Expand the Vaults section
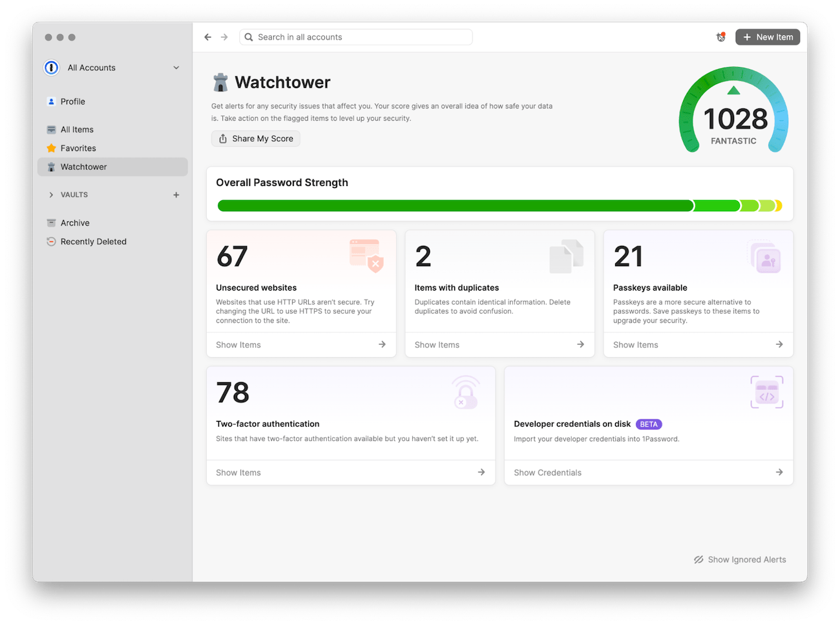This screenshot has height=625, width=840. (51, 194)
